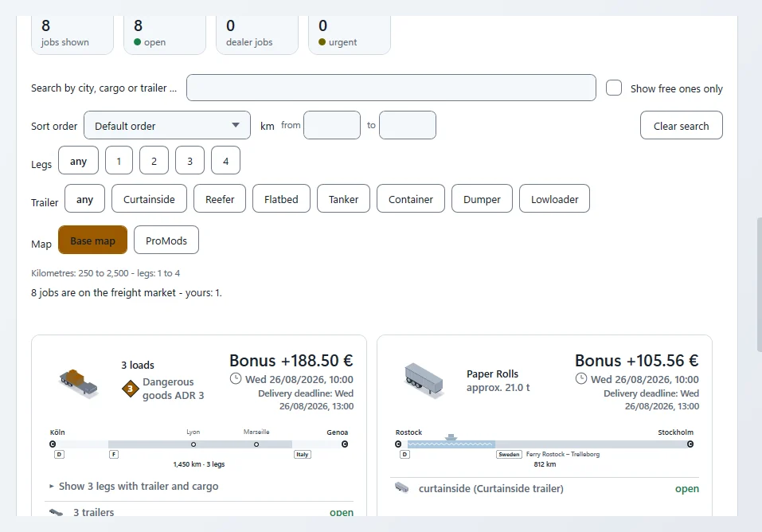Click the green 'open' stat card
The height and width of the screenshot is (532, 762).
tap(165, 35)
